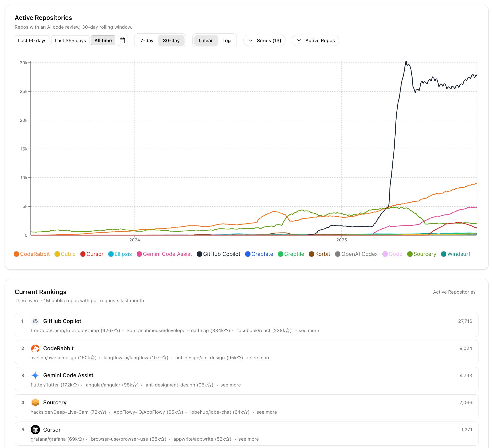
Task: Click star icon next to freeCodeCamp repo
Action: pyautogui.click(x=116, y=330)
